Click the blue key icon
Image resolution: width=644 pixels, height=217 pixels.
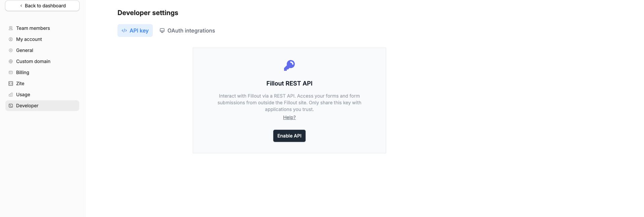[289, 65]
